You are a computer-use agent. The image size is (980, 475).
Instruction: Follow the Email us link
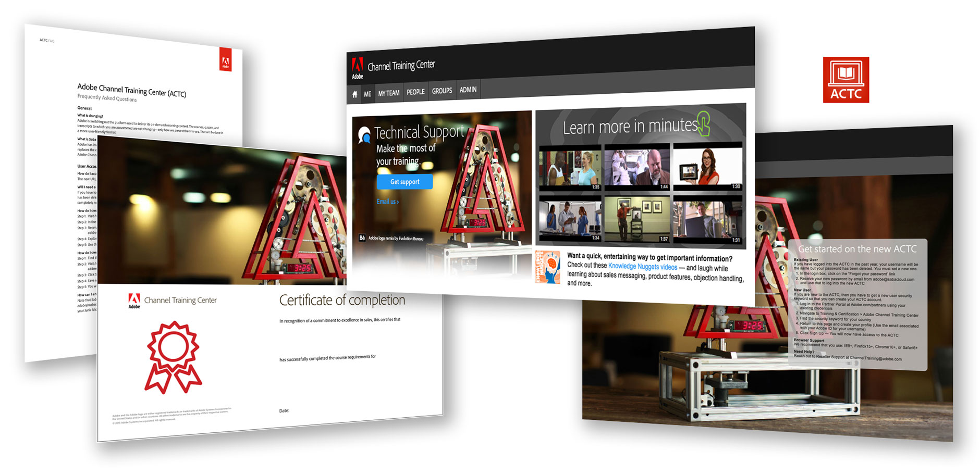tap(387, 202)
